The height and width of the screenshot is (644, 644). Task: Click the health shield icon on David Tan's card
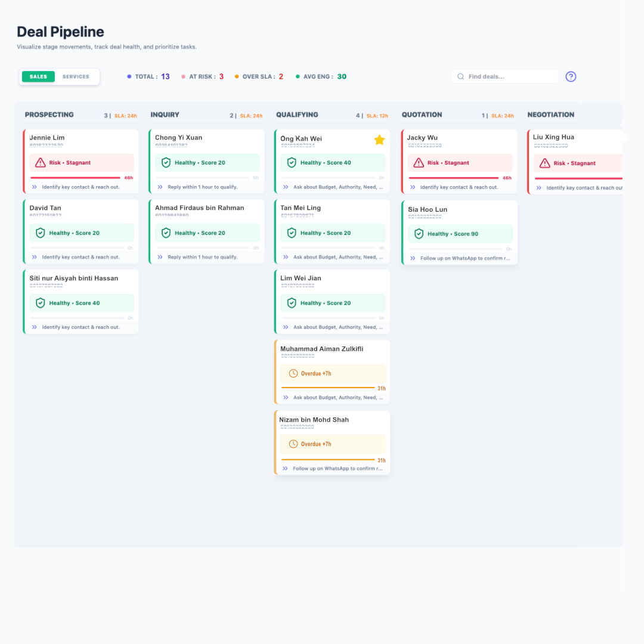(40, 233)
